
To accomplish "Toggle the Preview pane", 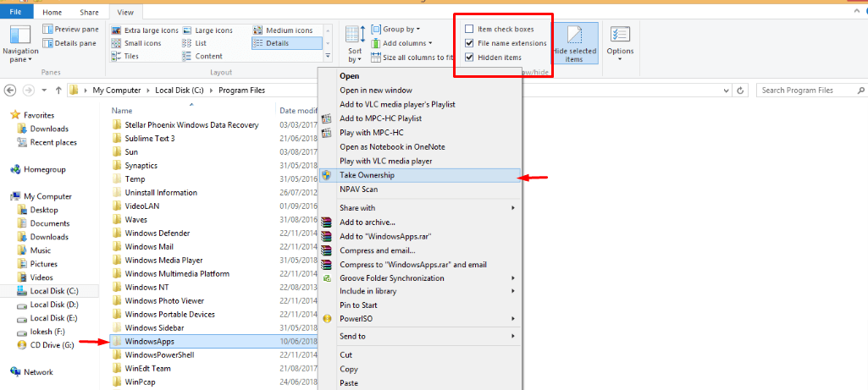I will pyautogui.click(x=70, y=30).
